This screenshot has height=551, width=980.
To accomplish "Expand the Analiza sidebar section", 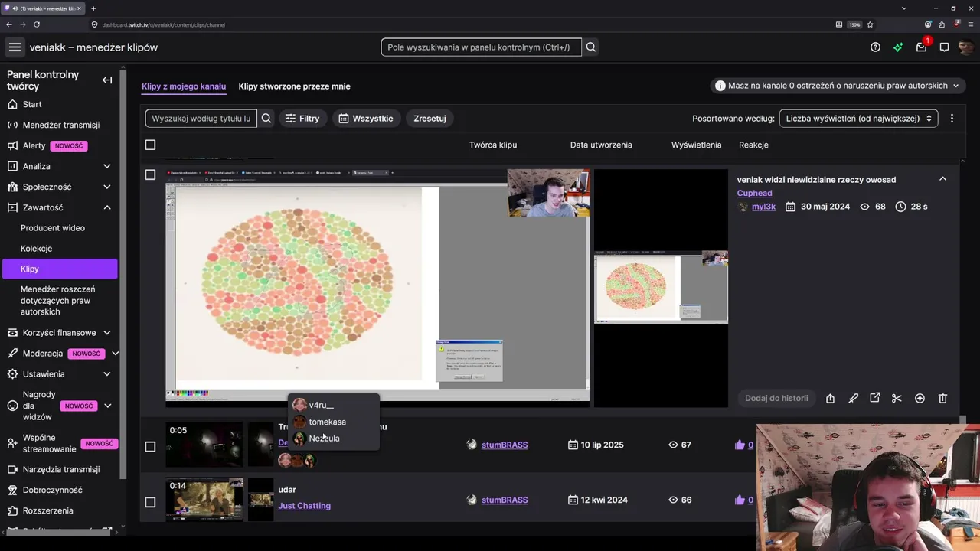I will coord(107,166).
